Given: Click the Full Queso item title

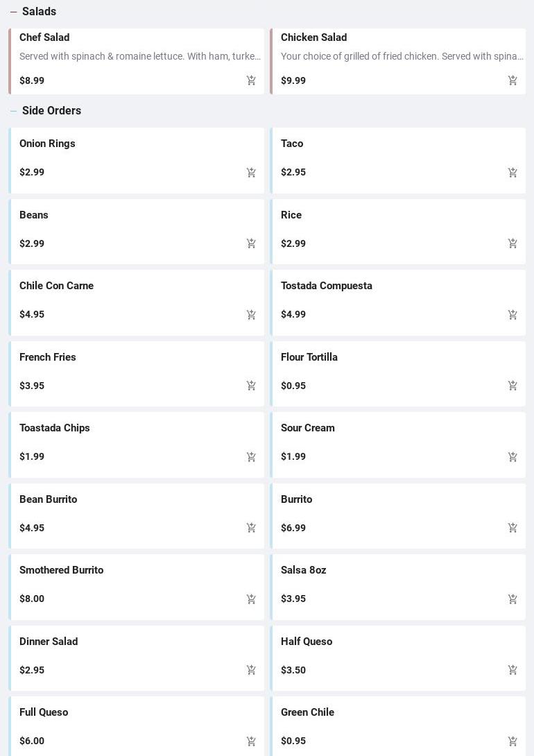Looking at the screenshot, I should 44,712.
